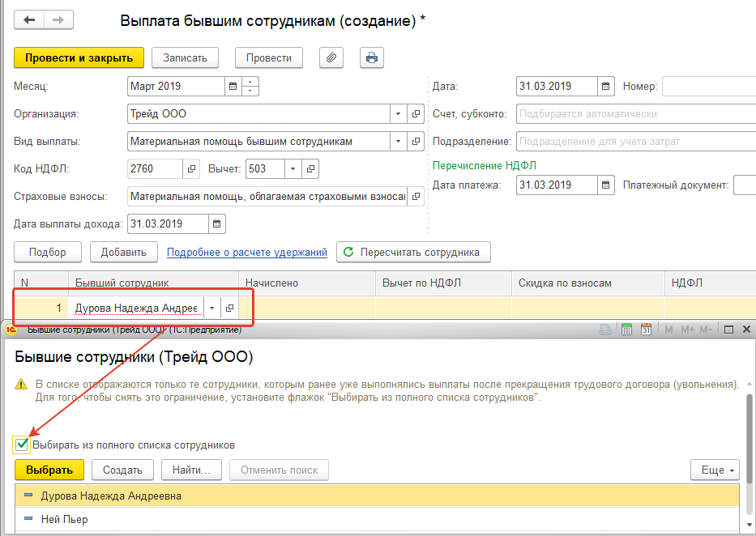Open 'Подробнее о расчете удержаний' link
Screen dimensions: 756x536
247,253
